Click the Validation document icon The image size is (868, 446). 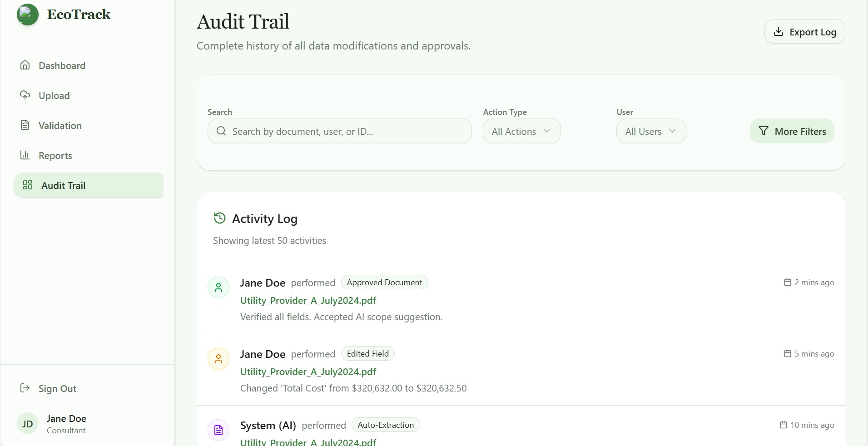pos(26,125)
